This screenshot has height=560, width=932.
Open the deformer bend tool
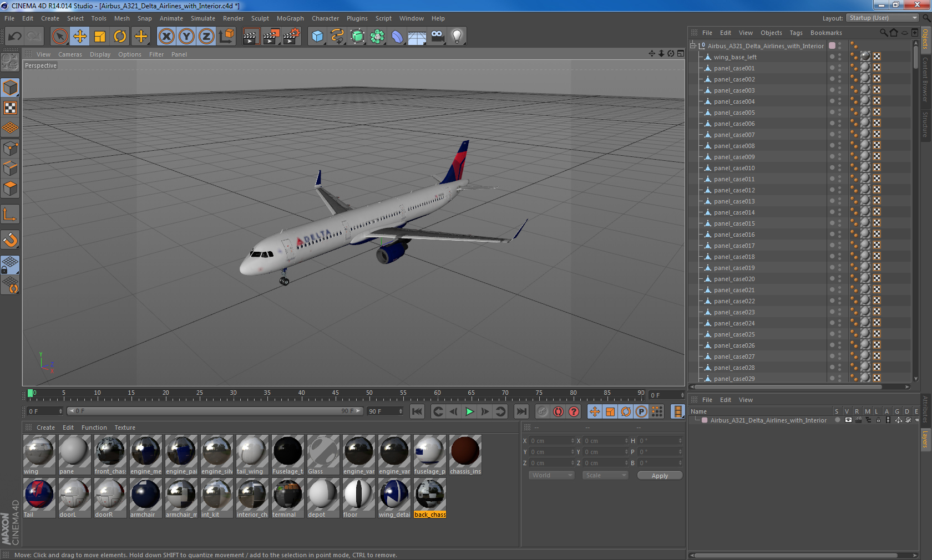[x=397, y=37]
